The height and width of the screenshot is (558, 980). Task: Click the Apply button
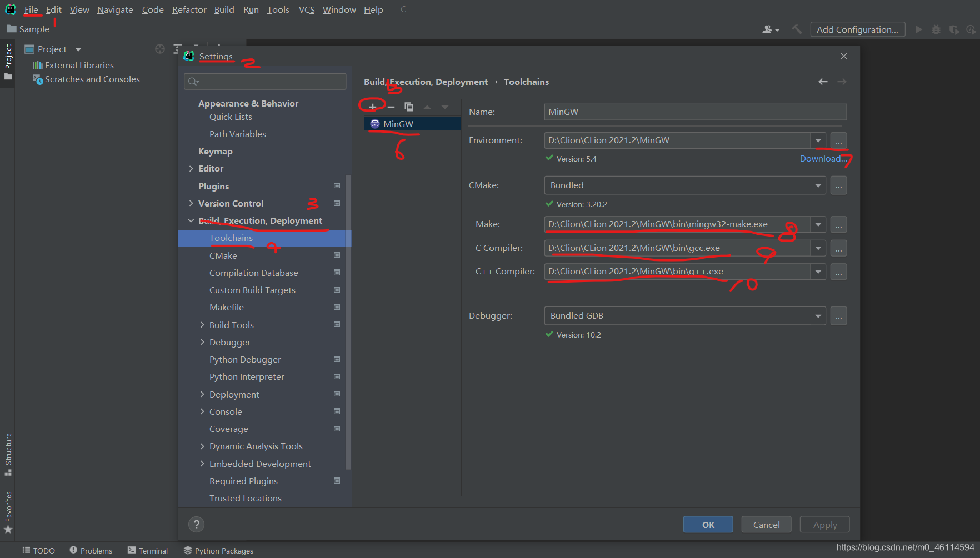coord(825,525)
